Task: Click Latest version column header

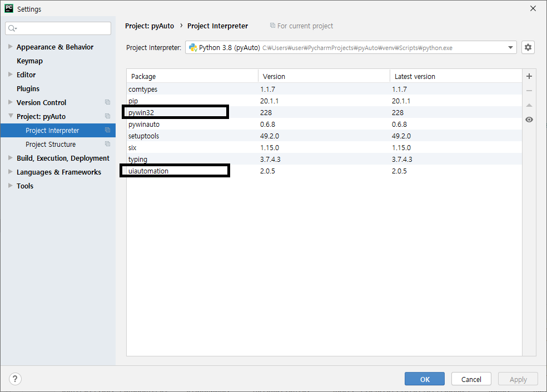Action: point(456,76)
